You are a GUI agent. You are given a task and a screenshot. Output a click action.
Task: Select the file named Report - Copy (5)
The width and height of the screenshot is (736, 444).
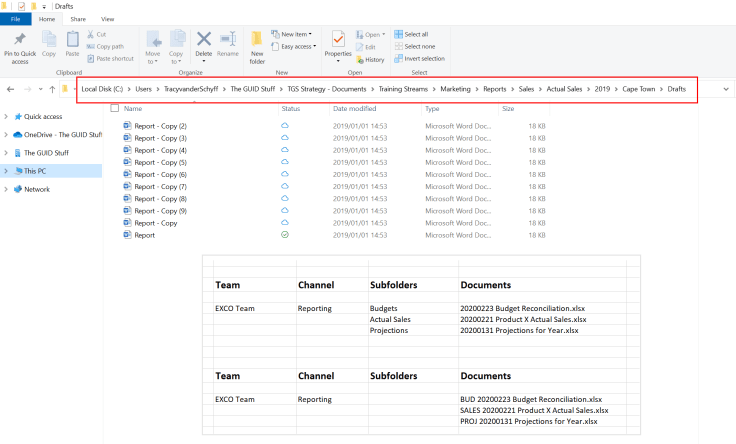160,162
